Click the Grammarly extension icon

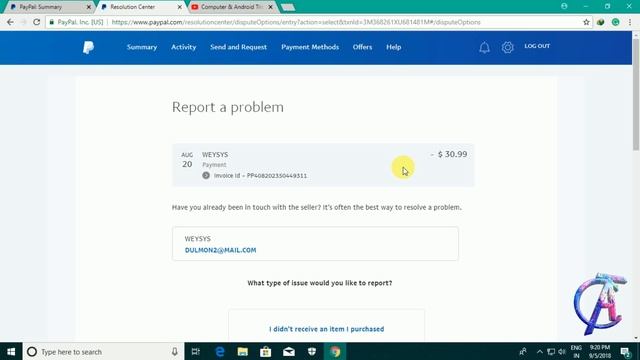(x=616, y=22)
